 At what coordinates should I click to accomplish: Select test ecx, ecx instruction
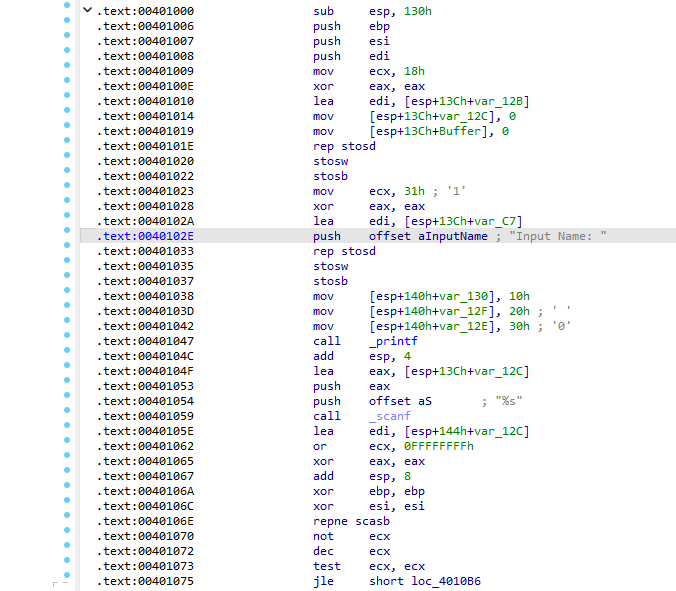(369, 566)
